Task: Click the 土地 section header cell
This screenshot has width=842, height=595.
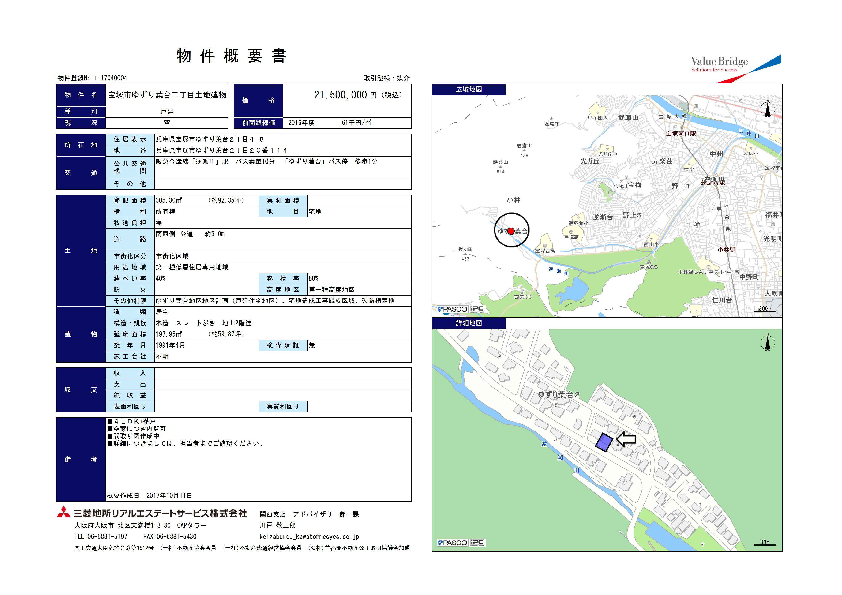Action: click(80, 248)
